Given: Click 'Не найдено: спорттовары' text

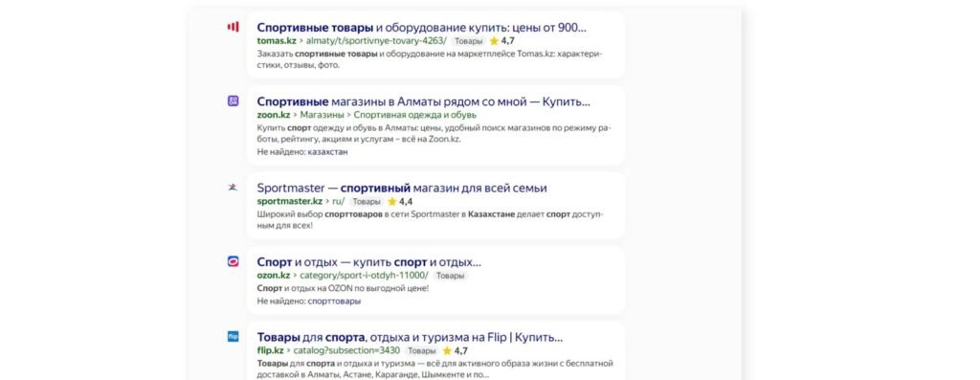Looking at the screenshot, I should (309, 302).
